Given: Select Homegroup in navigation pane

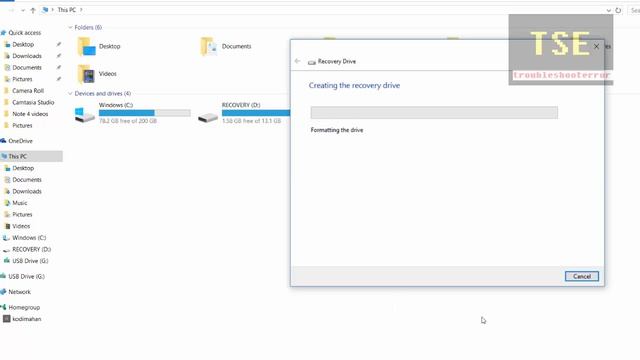Looking at the screenshot, I should point(24,307).
